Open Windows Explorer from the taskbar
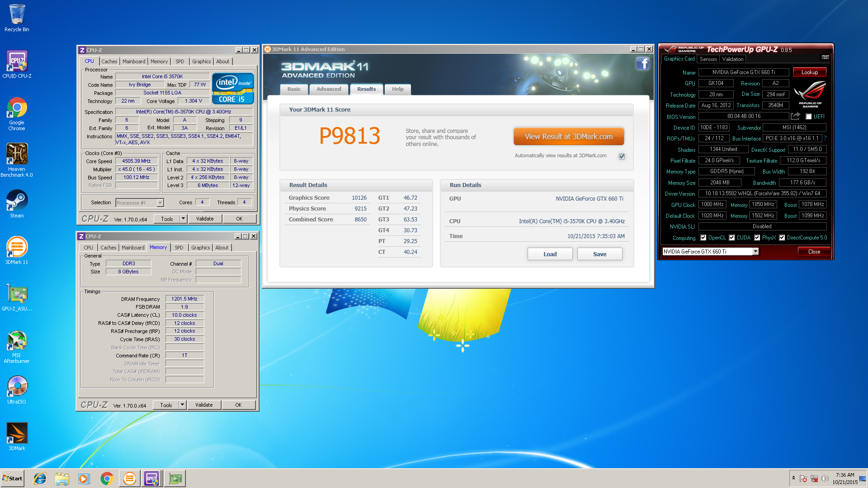 pyautogui.click(x=62, y=479)
